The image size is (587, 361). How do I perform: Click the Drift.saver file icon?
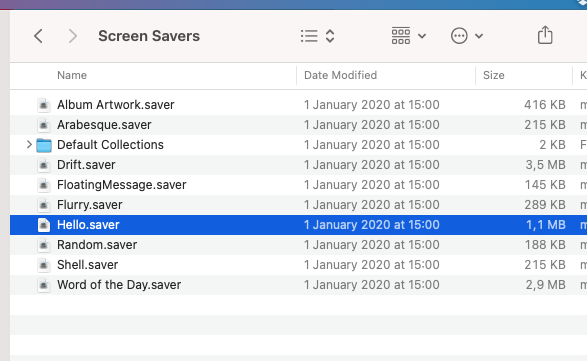pyautogui.click(x=44, y=165)
